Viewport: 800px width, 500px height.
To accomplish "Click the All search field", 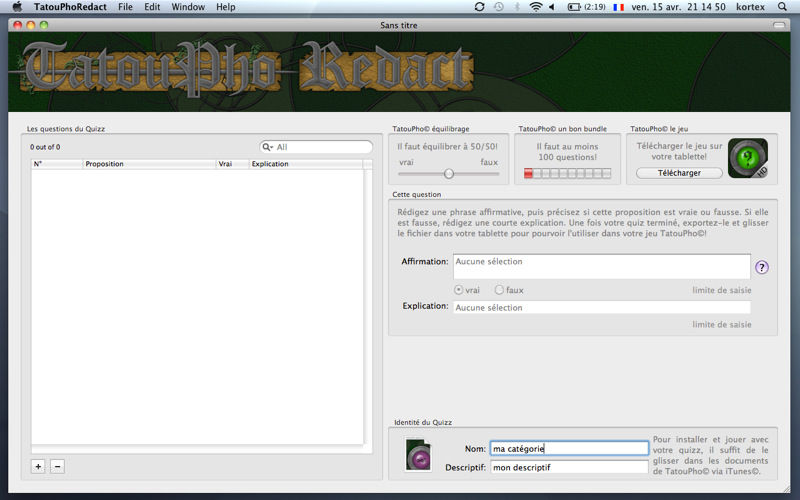I will pos(316,147).
